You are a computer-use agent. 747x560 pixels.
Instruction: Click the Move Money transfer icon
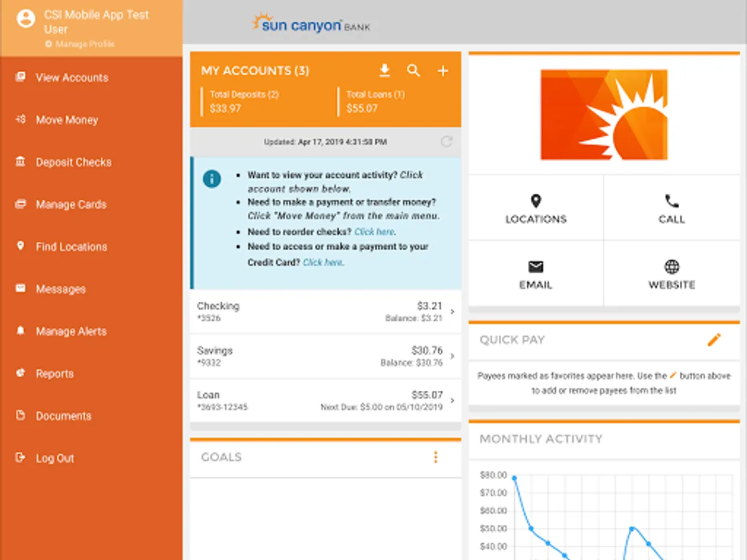tap(21, 119)
